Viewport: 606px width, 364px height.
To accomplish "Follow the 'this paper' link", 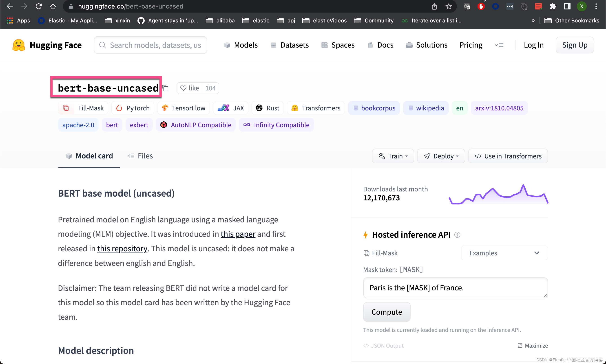I will [238, 234].
